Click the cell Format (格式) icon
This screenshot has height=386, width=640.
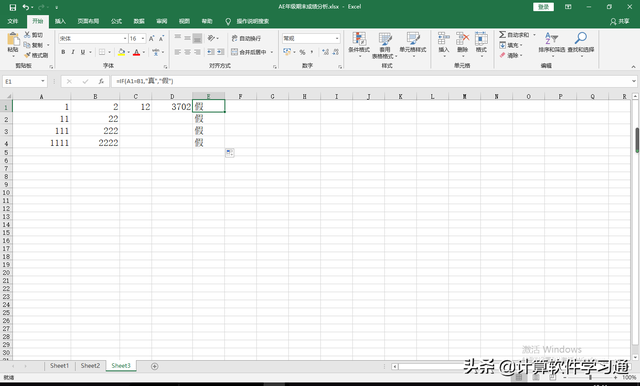pos(481,39)
